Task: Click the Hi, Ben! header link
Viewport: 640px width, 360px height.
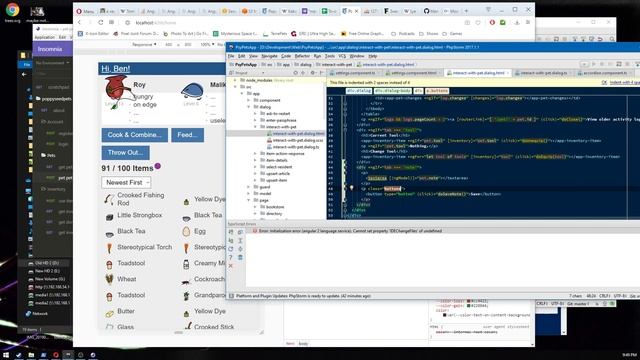Action: pos(116,69)
